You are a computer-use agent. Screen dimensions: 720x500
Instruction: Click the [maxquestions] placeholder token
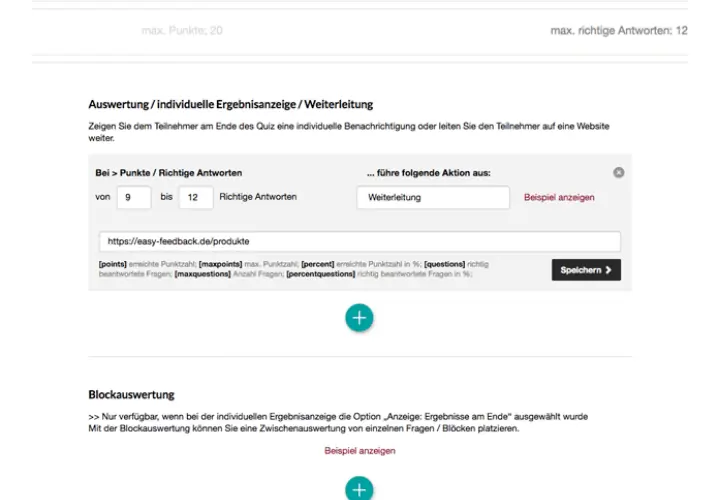pyautogui.click(x=202, y=273)
